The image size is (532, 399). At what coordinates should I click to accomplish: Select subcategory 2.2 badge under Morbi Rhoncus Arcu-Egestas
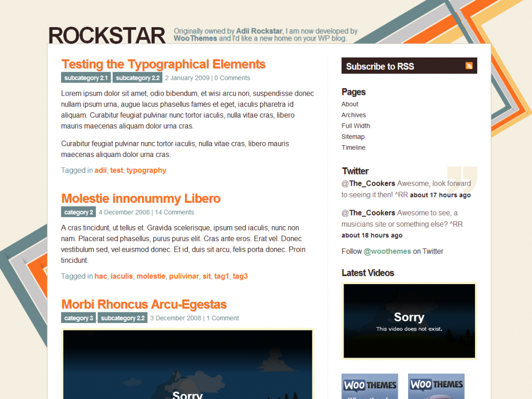tap(122, 318)
